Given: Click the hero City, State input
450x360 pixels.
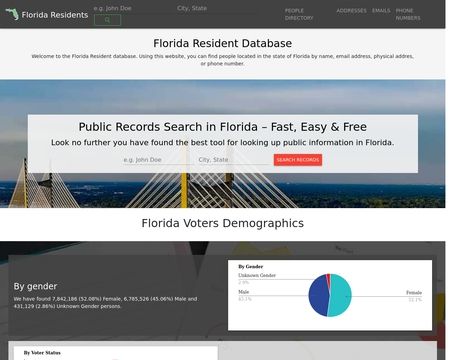Looking at the screenshot, I should pyautogui.click(x=233, y=160).
